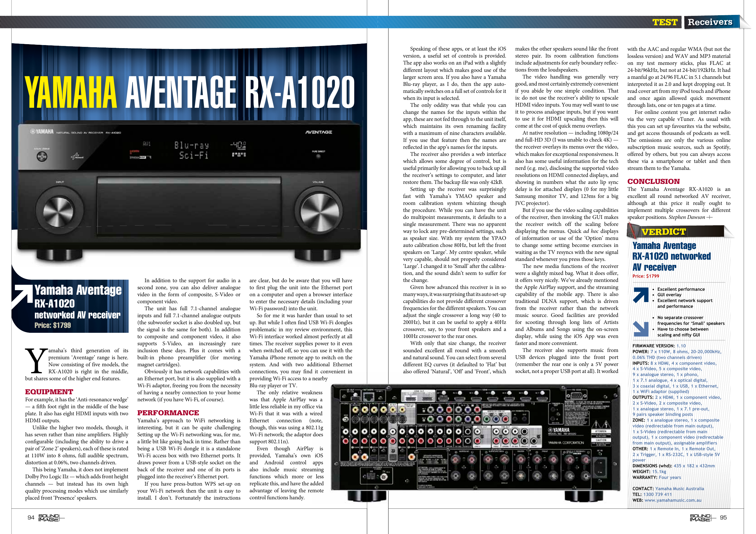Click the large drop-cap 'Y'
Viewport: 756px width, 534px height.
pyautogui.click(x=36, y=360)
